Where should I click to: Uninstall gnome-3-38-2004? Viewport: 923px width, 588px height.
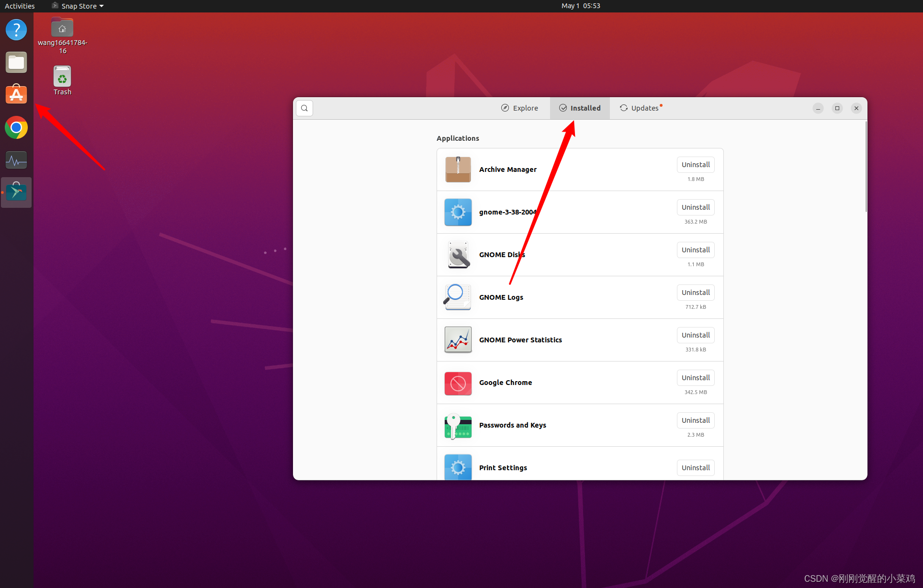pos(695,207)
